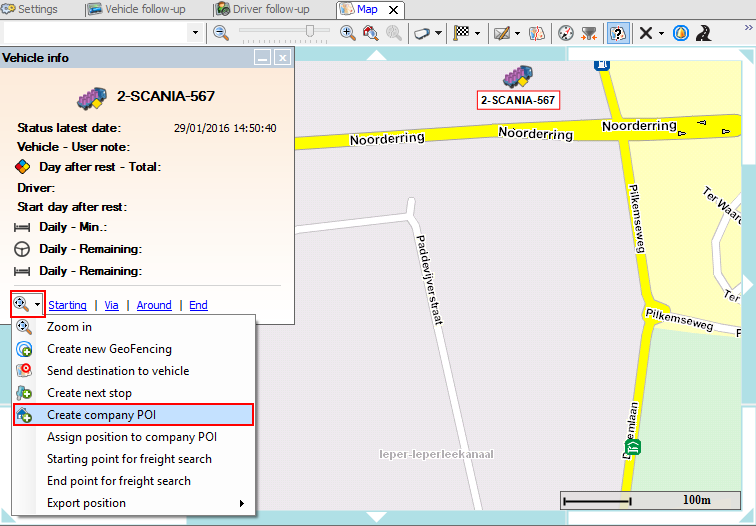The image size is (756, 526).
Task: Open the dropdown arrow next to black X
Action: (x=661, y=33)
